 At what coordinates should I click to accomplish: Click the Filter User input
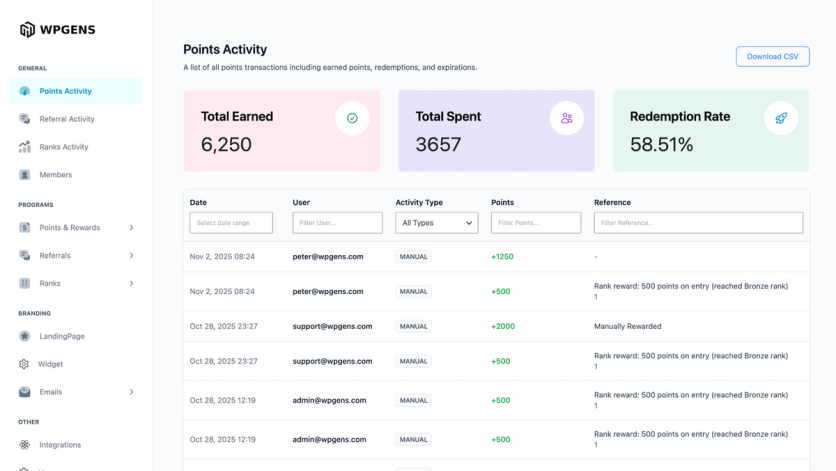(337, 223)
